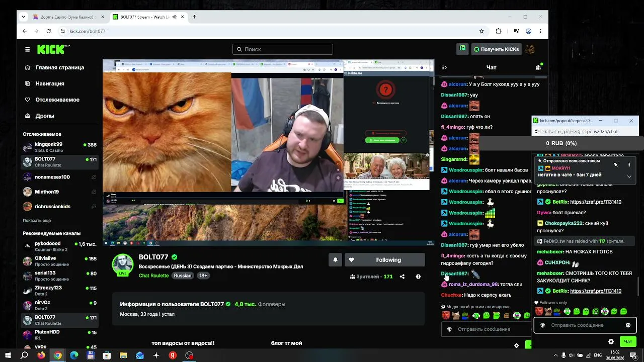This screenshot has width=644, height=362.
Task: Open the Chat Roulette category link under stream title
Action: click(153, 276)
